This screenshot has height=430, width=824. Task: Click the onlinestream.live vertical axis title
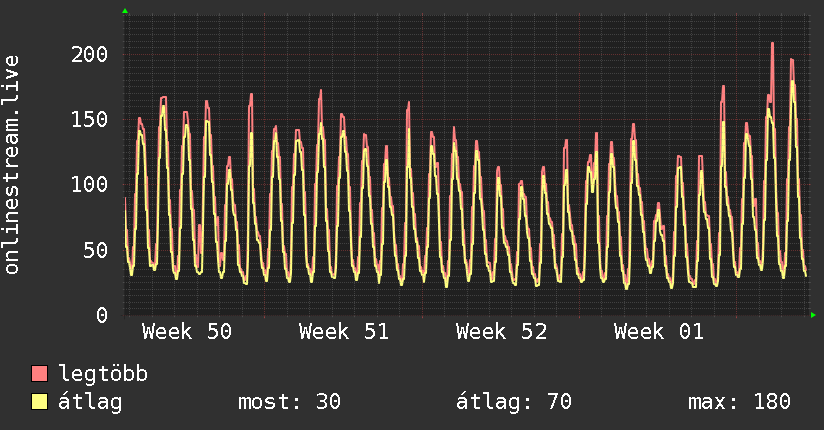click(x=12, y=165)
